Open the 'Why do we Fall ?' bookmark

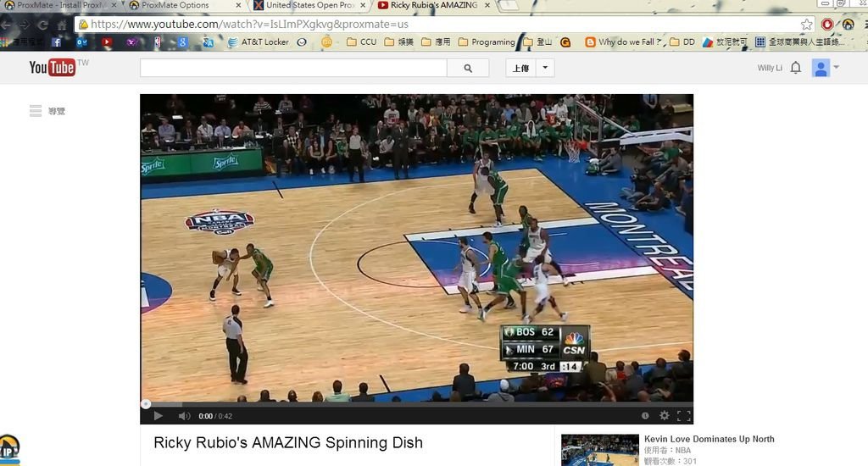point(623,42)
